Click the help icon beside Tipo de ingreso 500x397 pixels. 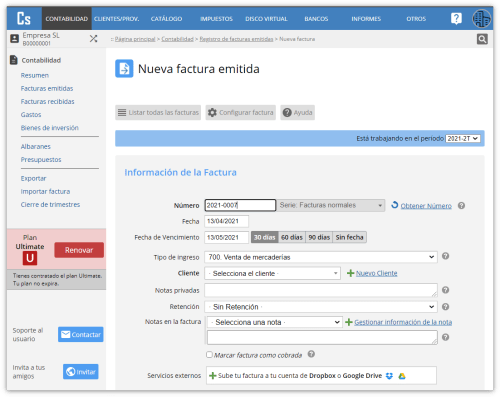click(445, 256)
